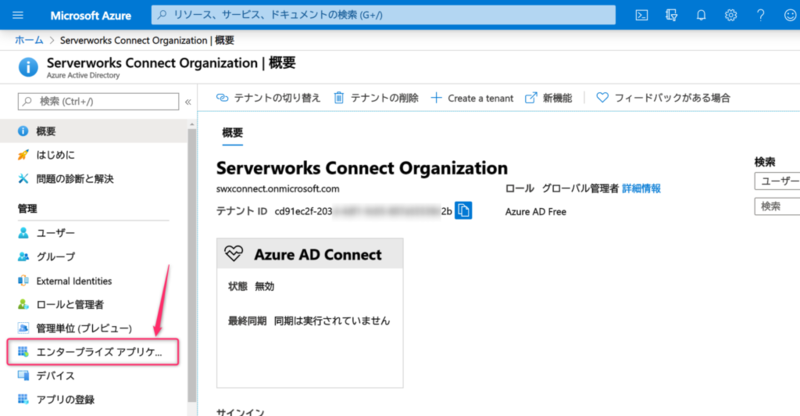Go to ホーム breadcrumb link
The width and height of the screenshot is (800, 416).
coord(29,40)
